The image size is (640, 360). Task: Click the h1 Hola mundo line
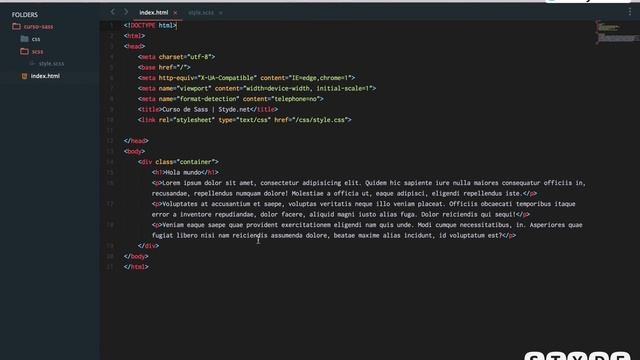185,173
